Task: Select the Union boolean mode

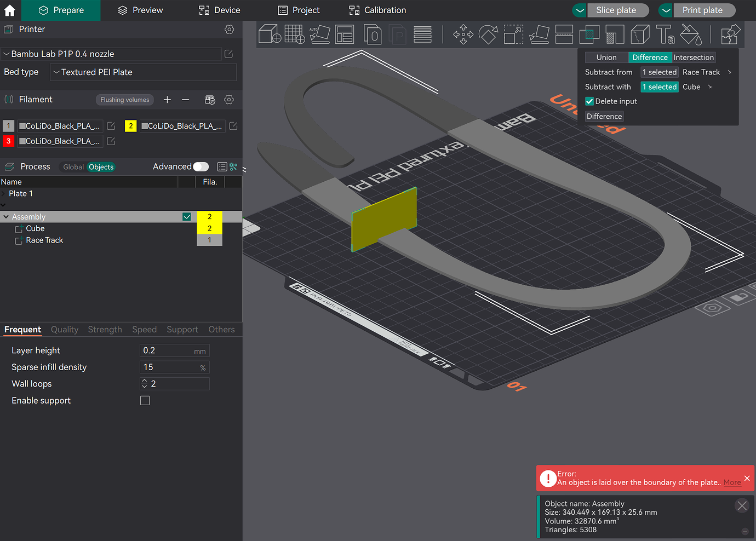Action: (606, 57)
